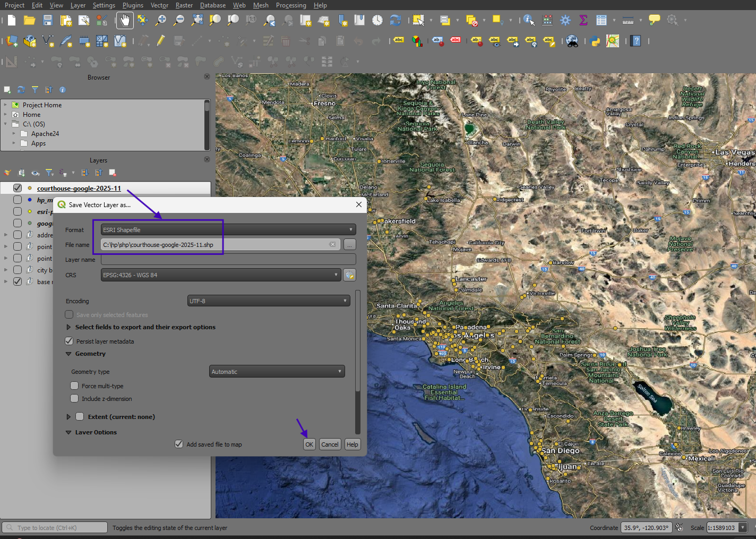The width and height of the screenshot is (756, 539).
Task: Select the Pan Map hand tool
Action: point(125,21)
